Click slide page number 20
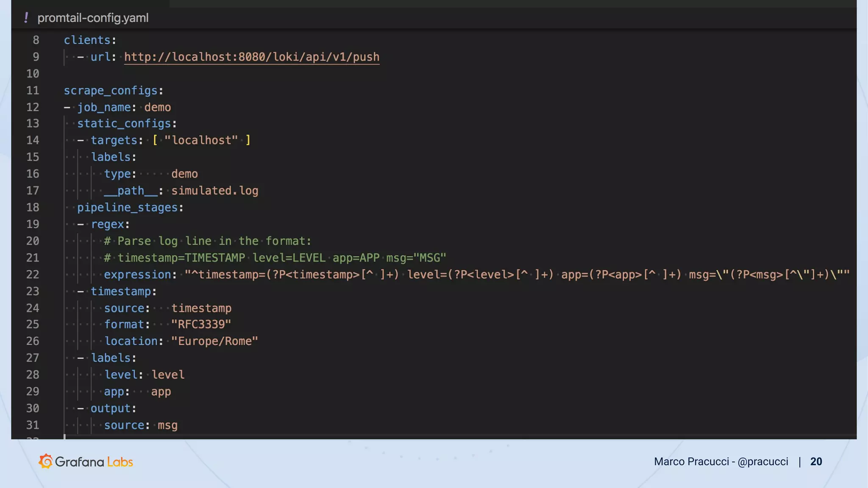 816,461
